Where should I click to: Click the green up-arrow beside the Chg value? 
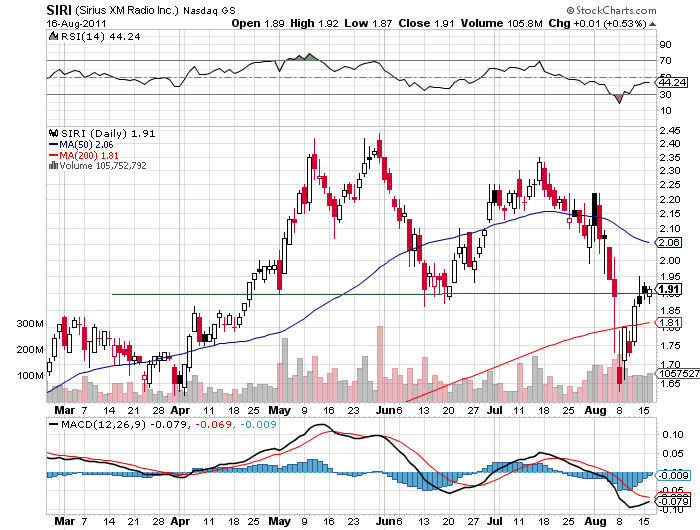point(652,24)
